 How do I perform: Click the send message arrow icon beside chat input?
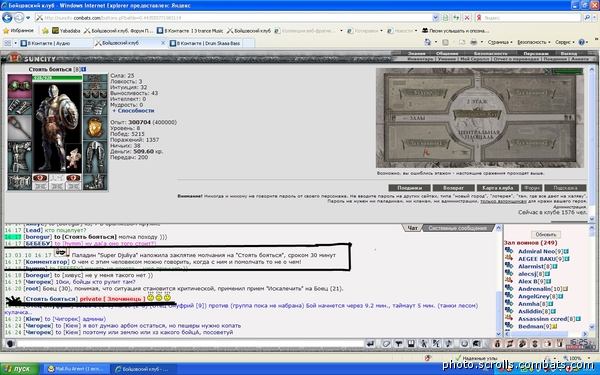point(370,344)
